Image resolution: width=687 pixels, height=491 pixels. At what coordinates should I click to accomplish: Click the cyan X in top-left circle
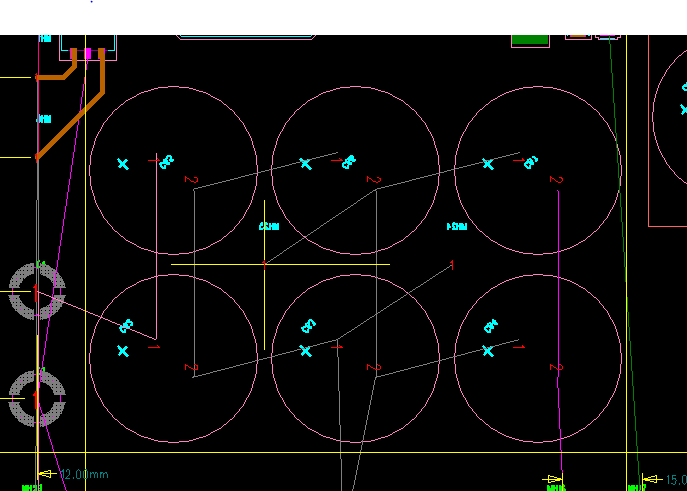(x=123, y=164)
